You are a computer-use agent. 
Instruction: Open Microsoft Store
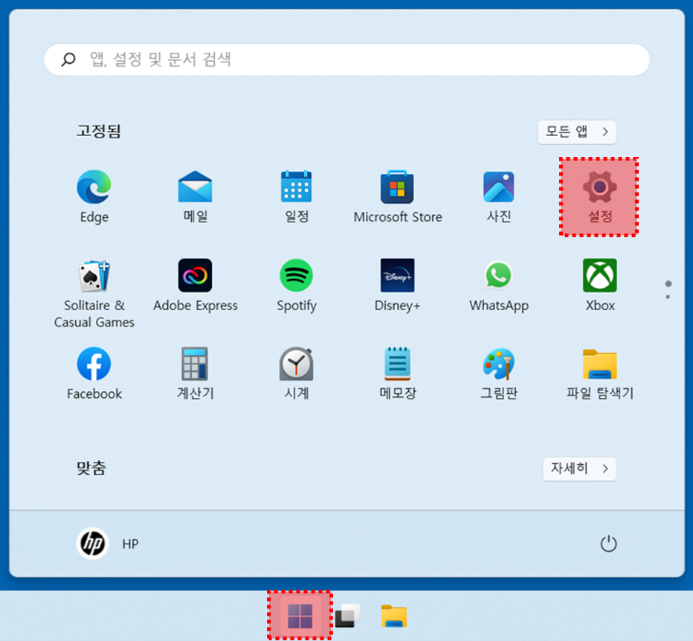point(397,196)
